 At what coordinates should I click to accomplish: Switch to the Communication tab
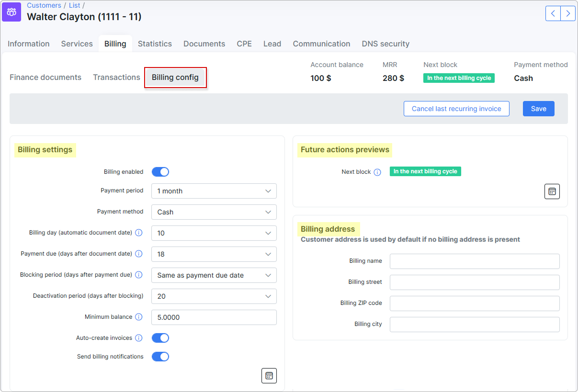(x=321, y=44)
